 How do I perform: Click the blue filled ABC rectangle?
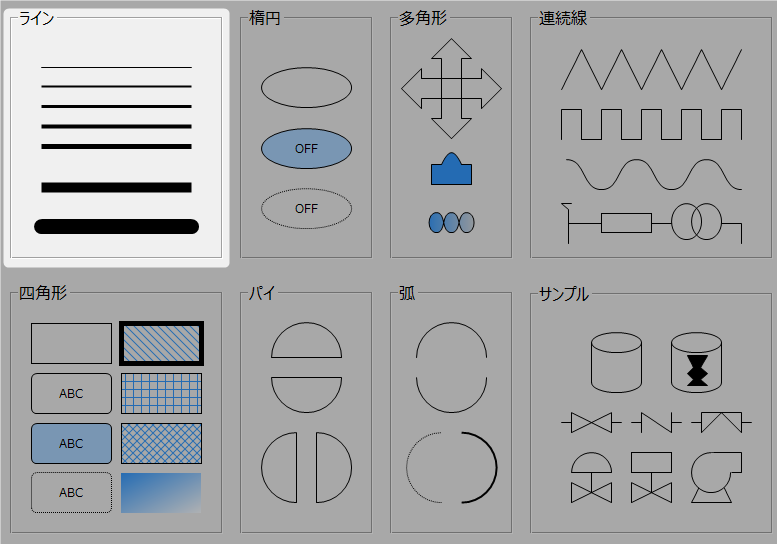coord(71,443)
